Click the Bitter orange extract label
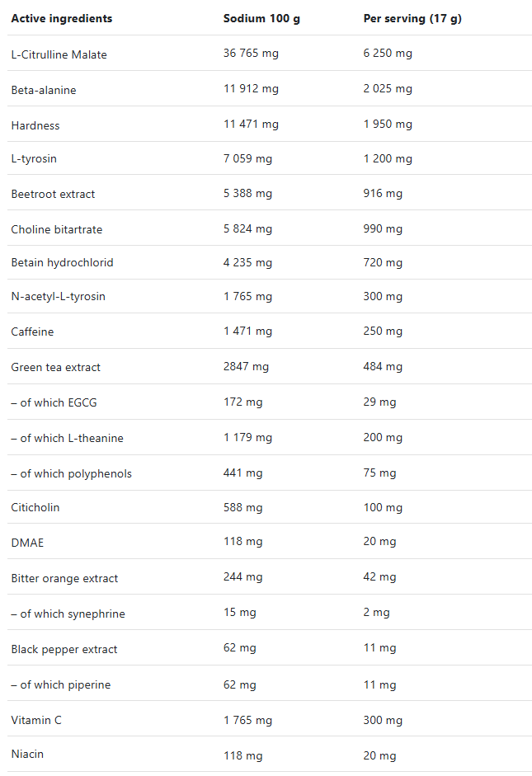Viewport: 532px width, 776px height. click(64, 579)
